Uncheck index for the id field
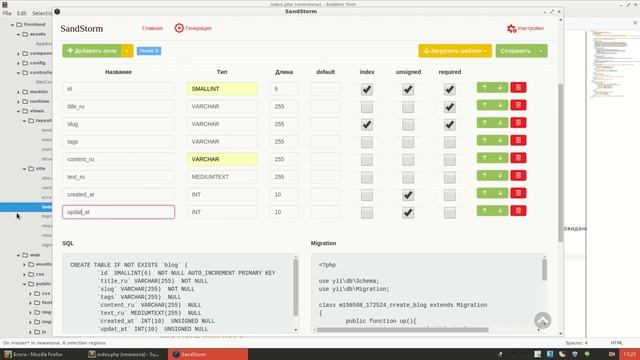This screenshot has height=360, width=640. 367,89
